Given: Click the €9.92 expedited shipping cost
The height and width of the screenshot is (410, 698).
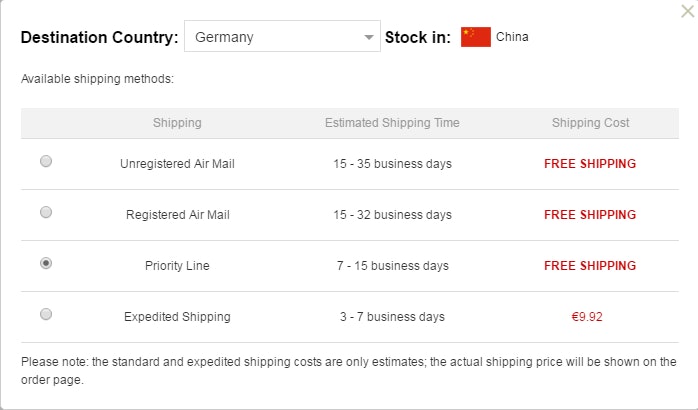Looking at the screenshot, I should click(590, 317).
